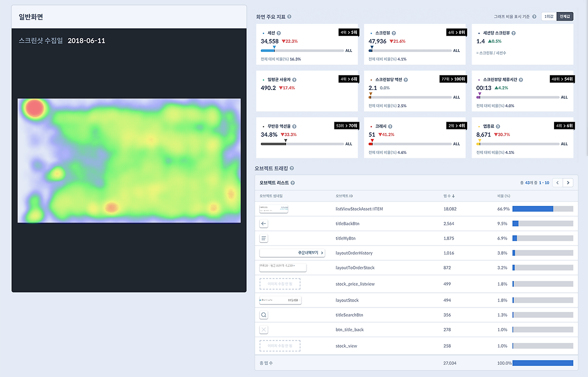
Task: Click the object ID titleMyBtn
Action: tap(346, 238)
